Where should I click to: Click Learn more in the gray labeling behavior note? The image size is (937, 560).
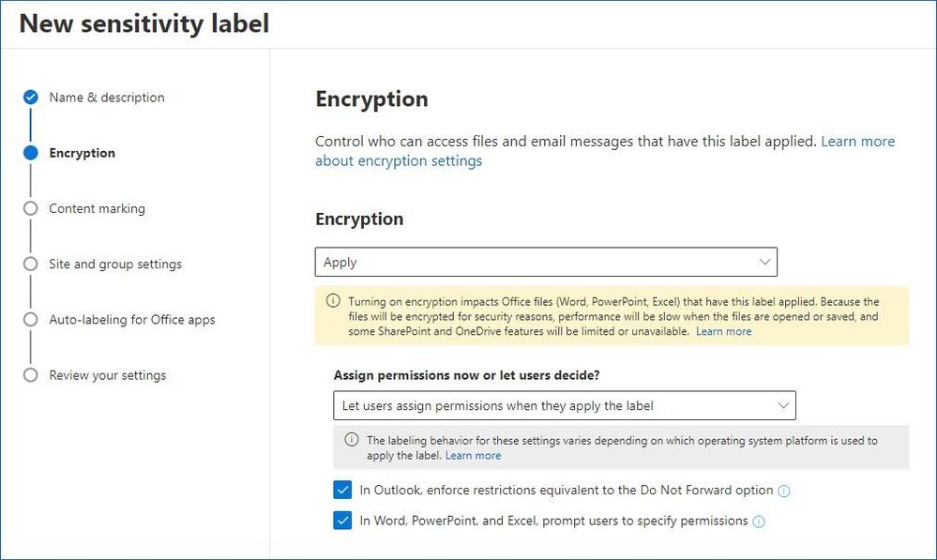(474, 456)
